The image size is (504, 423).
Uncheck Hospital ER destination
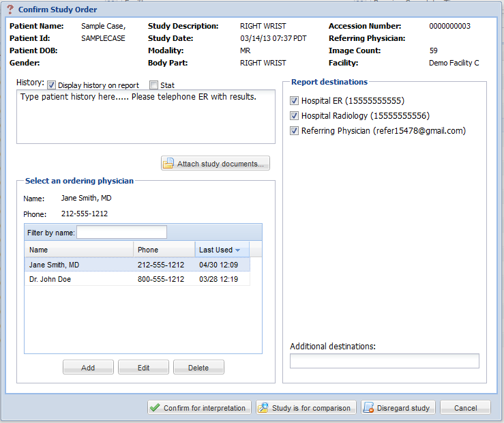click(x=294, y=100)
